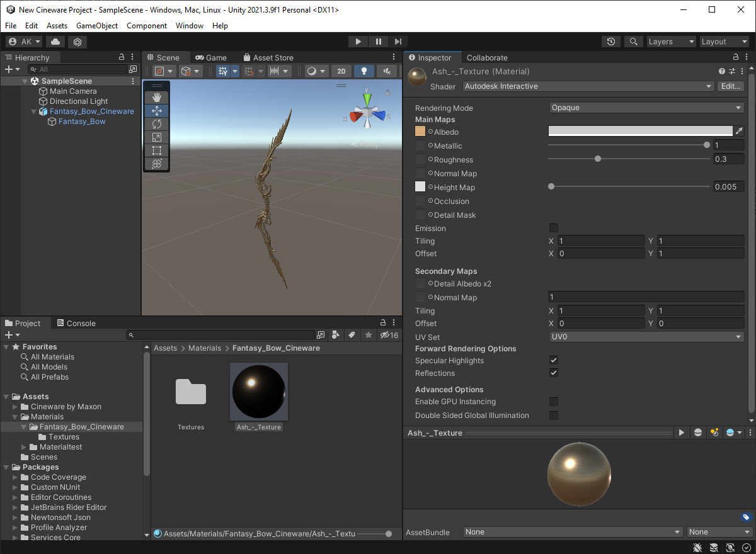Open the Layout dropdown

pyautogui.click(x=724, y=42)
